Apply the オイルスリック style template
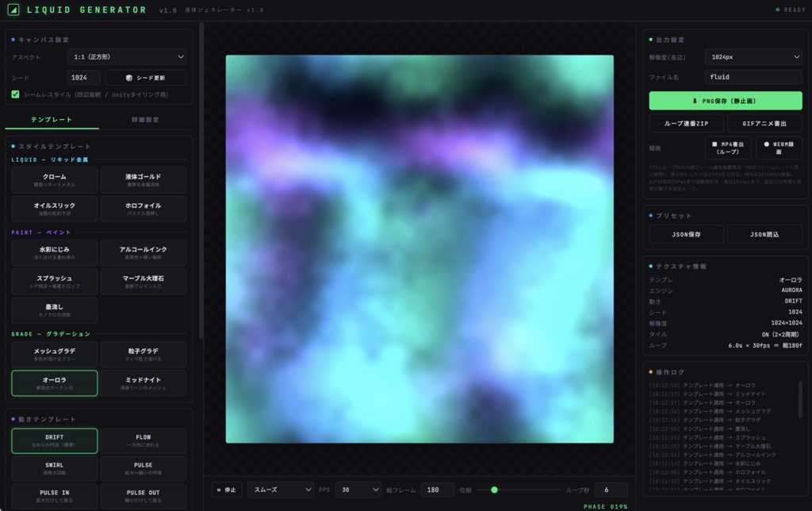This screenshot has width=812, height=511. tap(55, 209)
